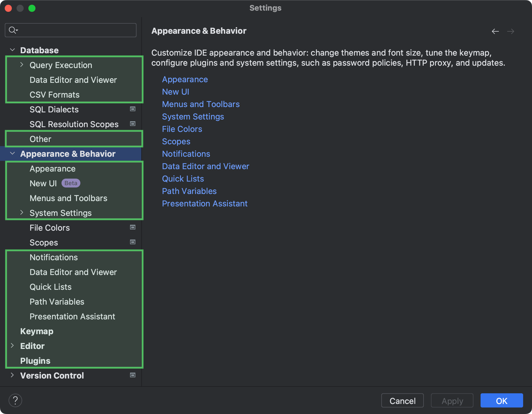Expand the System Settings tree node
This screenshot has height=414, width=532.
[22, 213]
